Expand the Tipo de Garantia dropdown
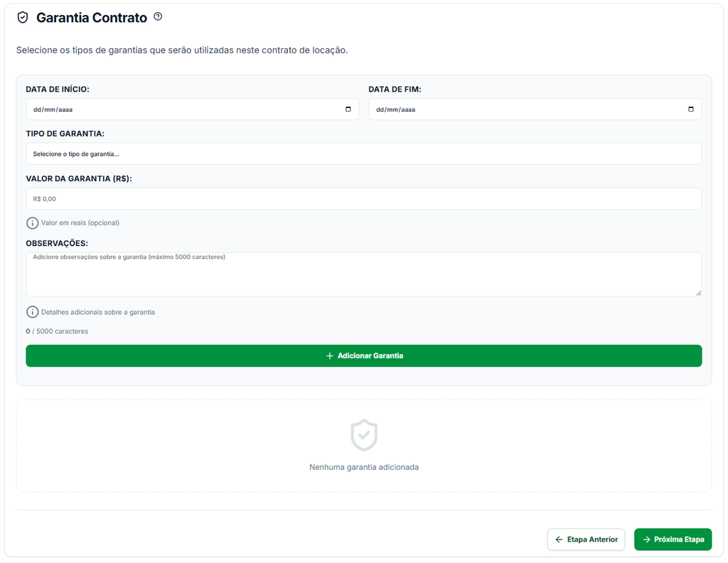728x563 pixels. point(363,154)
